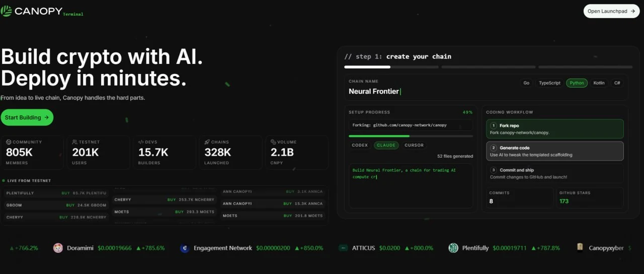The width and height of the screenshot is (644, 274).
Task: Click the Plentifully token icon
Action: [453, 248]
